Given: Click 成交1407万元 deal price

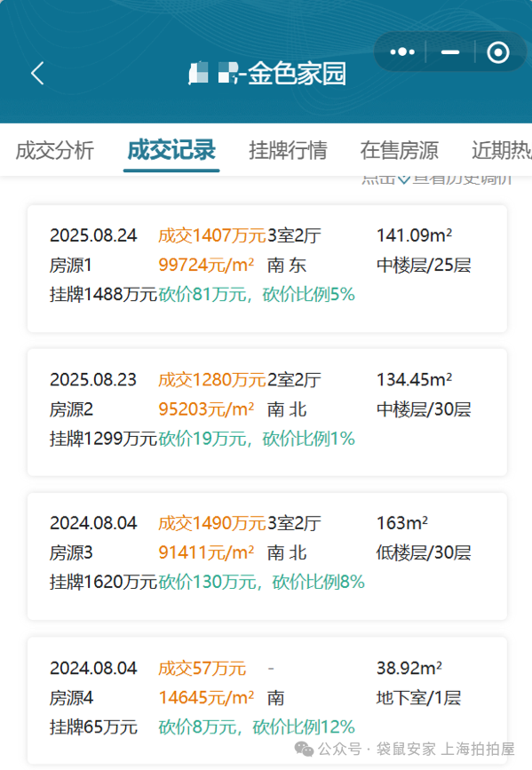Looking at the screenshot, I should pyautogui.click(x=212, y=235).
